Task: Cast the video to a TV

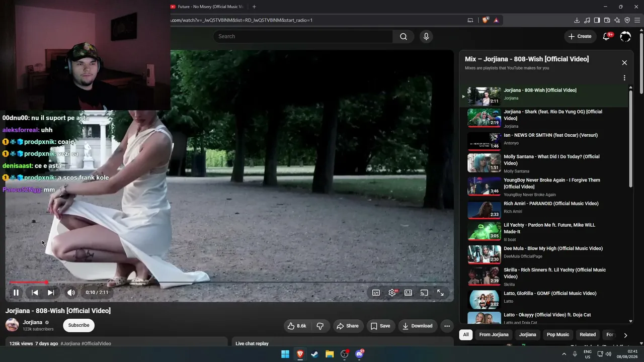Action: [424, 293]
